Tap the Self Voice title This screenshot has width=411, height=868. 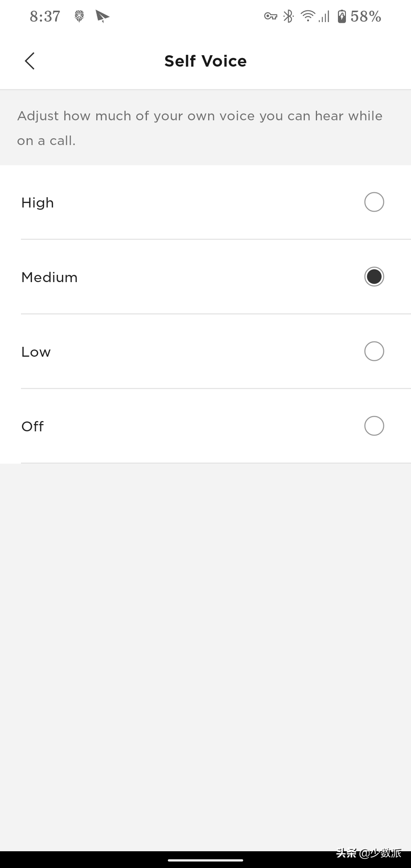point(205,61)
